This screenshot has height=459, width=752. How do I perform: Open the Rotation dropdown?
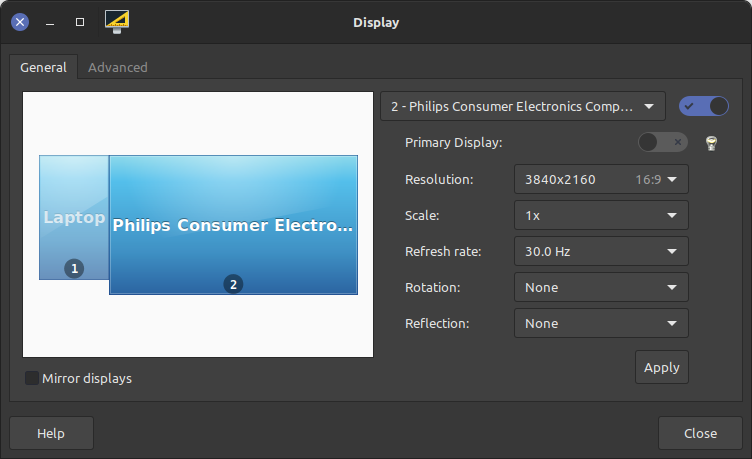[x=601, y=287]
